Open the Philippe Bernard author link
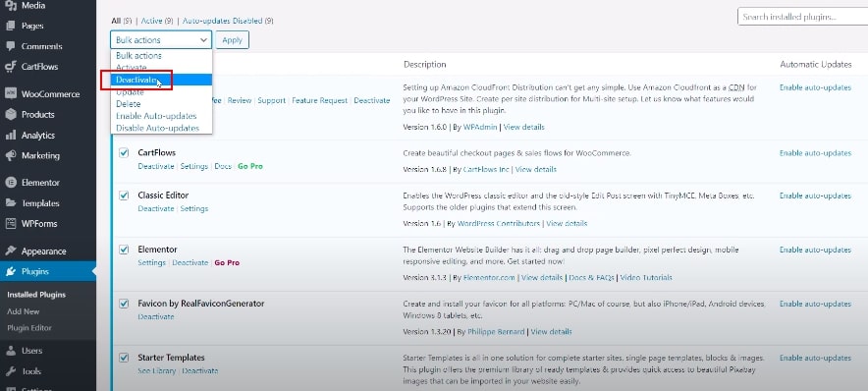This screenshot has width=868, height=391. (x=496, y=332)
